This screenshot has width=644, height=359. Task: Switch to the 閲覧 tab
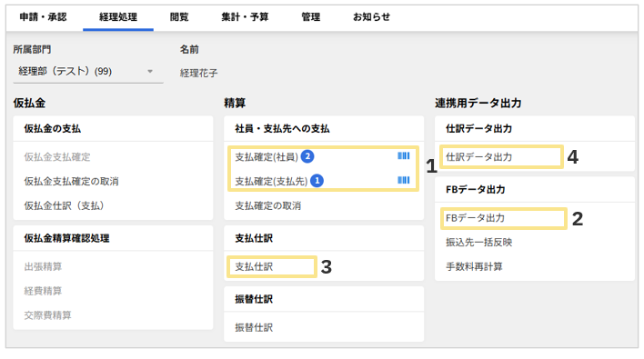[x=179, y=17]
